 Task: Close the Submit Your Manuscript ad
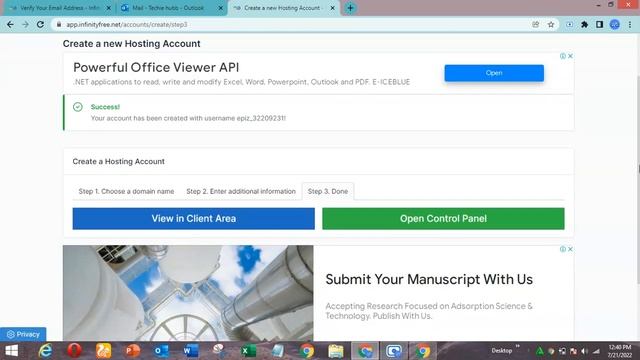point(570,249)
